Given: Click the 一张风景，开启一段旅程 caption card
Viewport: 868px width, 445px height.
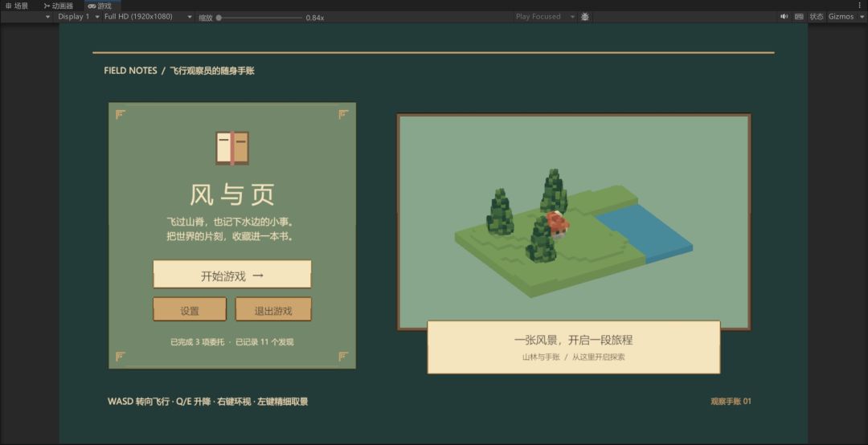Looking at the screenshot, I should pyautogui.click(x=574, y=347).
